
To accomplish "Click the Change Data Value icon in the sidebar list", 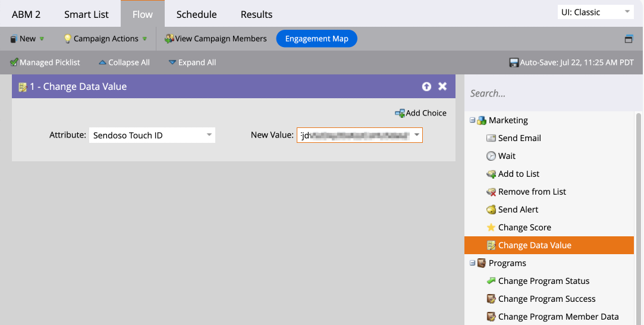I will click(491, 245).
